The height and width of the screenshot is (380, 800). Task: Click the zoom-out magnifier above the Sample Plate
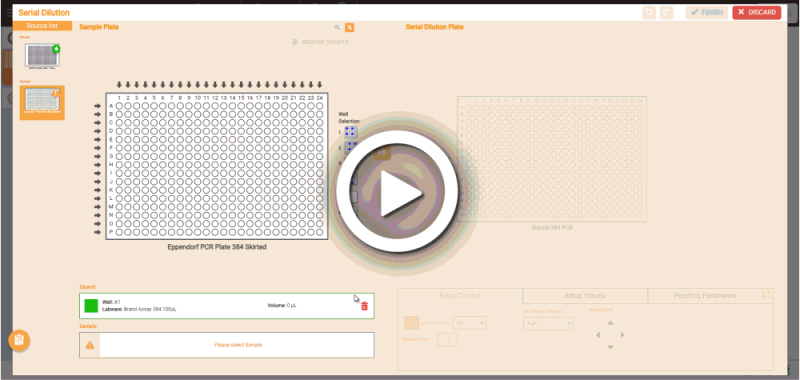click(x=337, y=28)
